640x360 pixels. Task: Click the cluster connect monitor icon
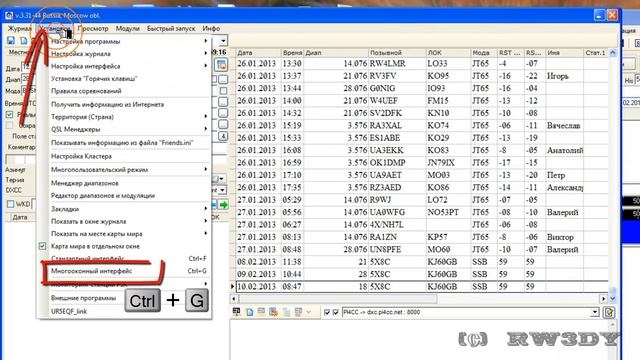click(236, 312)
